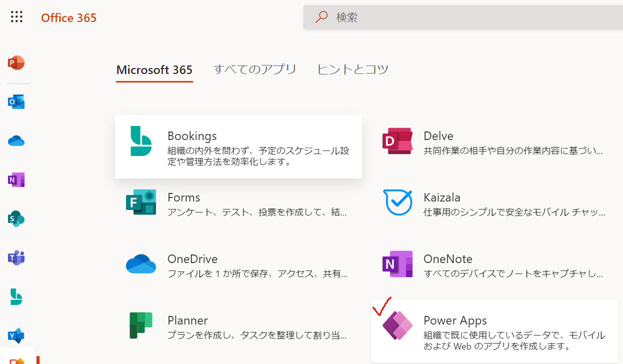The height and width of the screenshot is (364, 623).
Task: Open the app launcher waffle menu
Action: click(16, 17)
